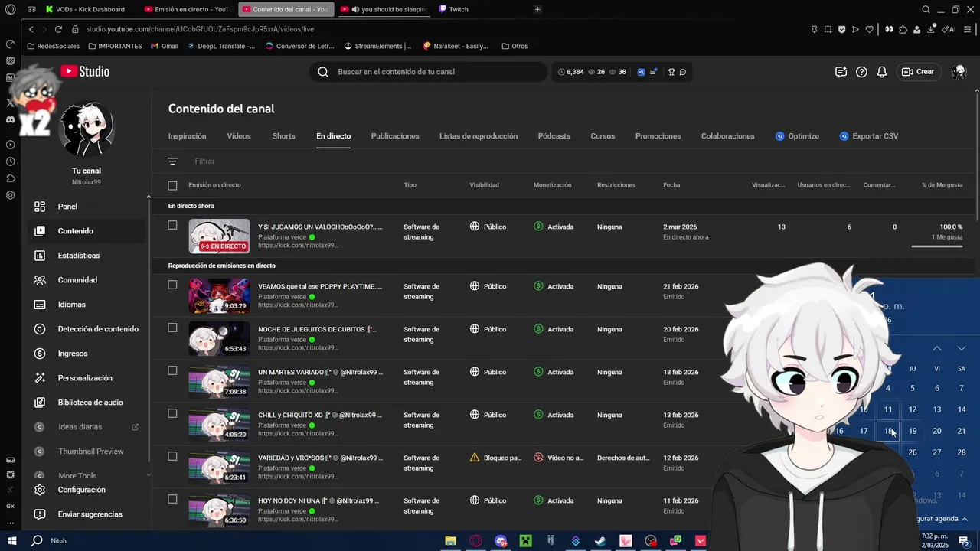This screenshot has width=980, height=551.
Task: Open Discord icon in browser sidebar
Action: tap(10, 119)
